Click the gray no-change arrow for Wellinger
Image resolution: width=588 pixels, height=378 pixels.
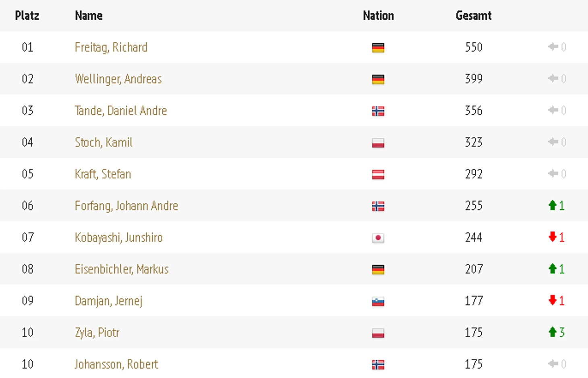(x=553, y=78)
